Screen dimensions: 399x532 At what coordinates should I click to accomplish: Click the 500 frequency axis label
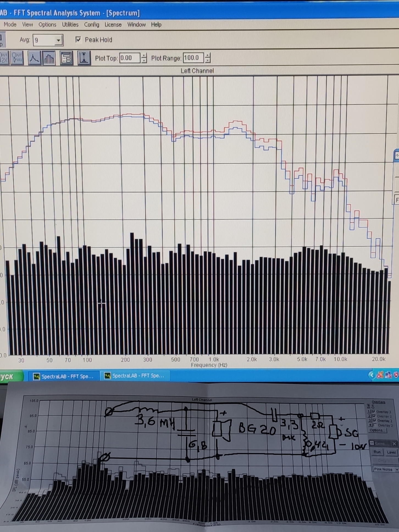tap(175, 359)
